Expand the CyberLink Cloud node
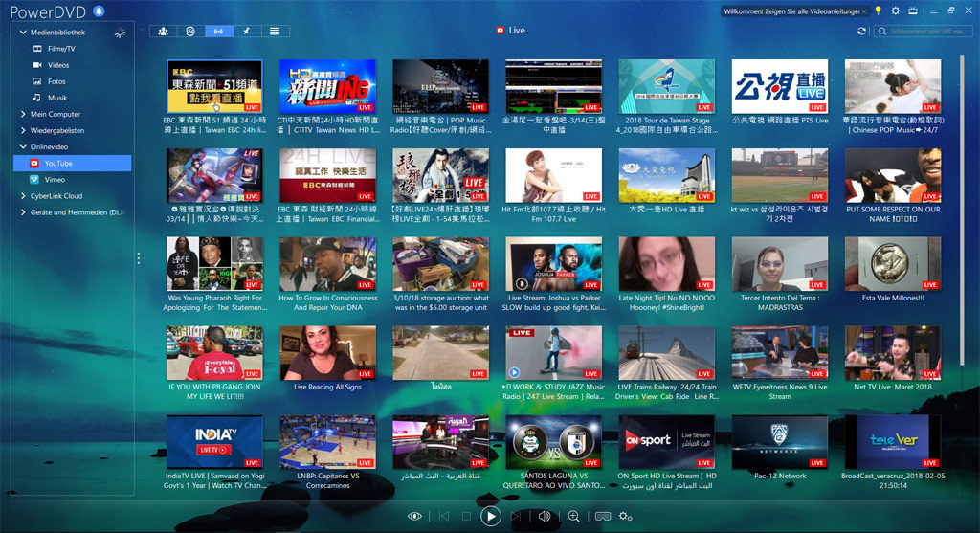This screenshot has height=533, width=980. click(23, 195)
